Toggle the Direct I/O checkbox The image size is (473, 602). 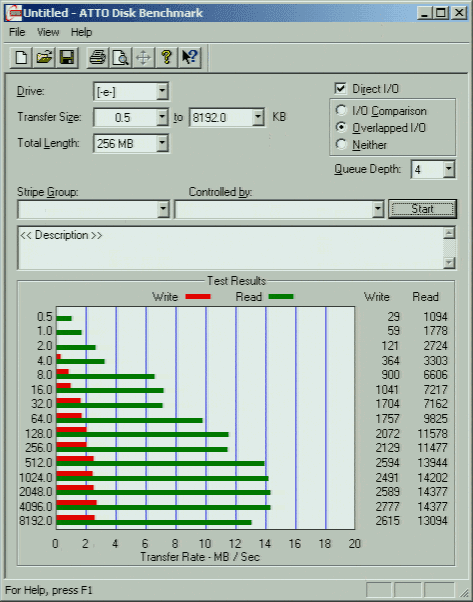[x=340, y=89]
